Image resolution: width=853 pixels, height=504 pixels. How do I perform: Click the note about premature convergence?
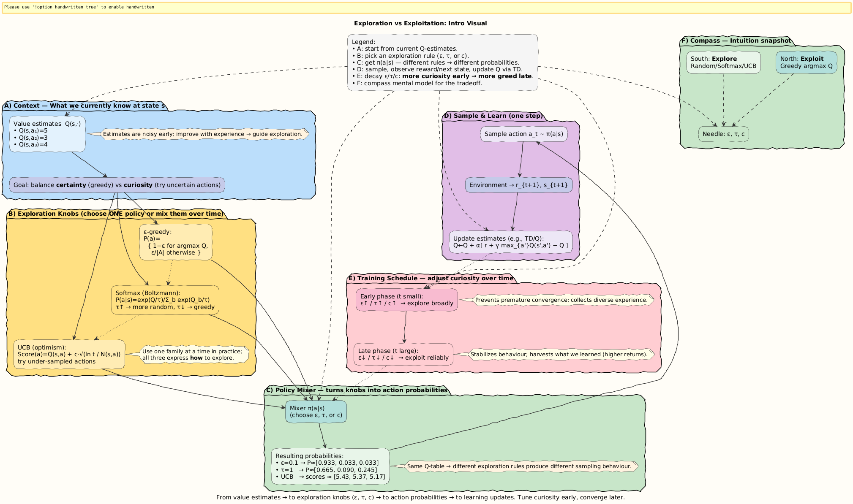point(561,300)
